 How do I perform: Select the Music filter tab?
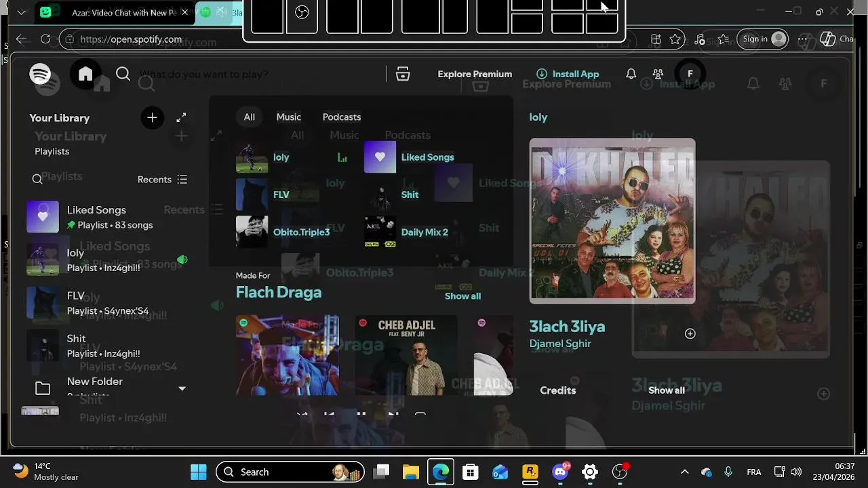click(289, 117)
